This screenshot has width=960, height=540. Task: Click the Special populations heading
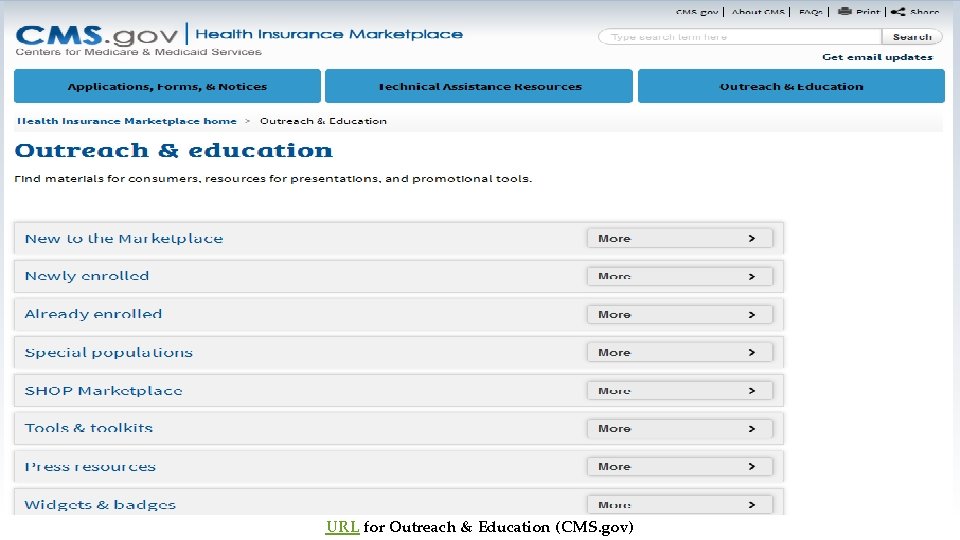[108, 353]
